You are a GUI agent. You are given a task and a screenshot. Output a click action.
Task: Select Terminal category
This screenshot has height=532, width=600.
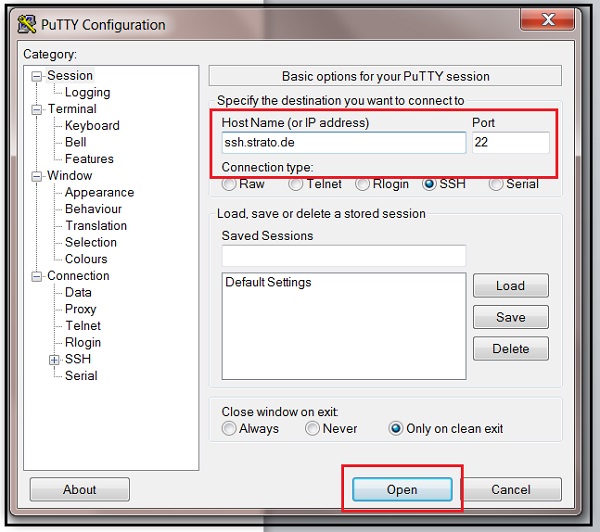point(72,109)
